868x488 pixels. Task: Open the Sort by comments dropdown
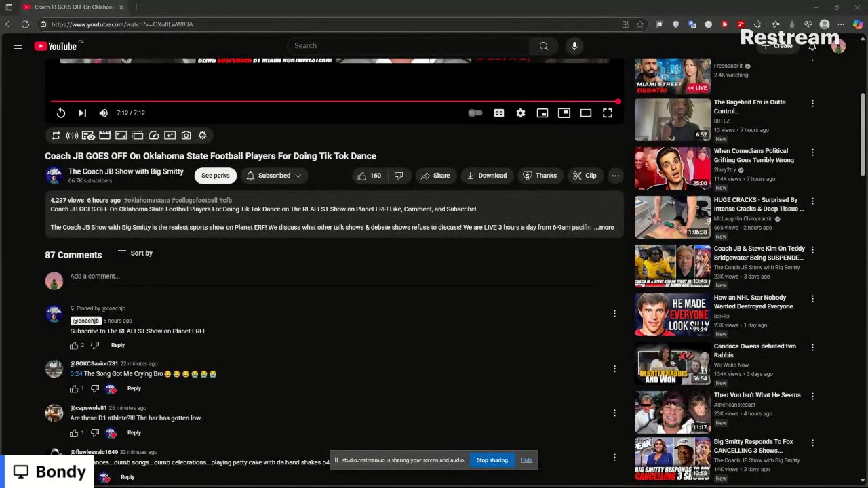[x=135, y=253]
